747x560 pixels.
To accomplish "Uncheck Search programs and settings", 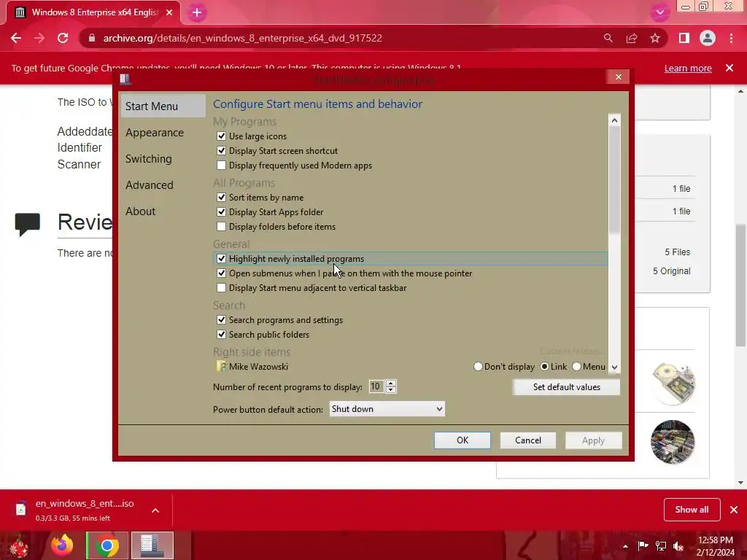I will click(221, 320).
